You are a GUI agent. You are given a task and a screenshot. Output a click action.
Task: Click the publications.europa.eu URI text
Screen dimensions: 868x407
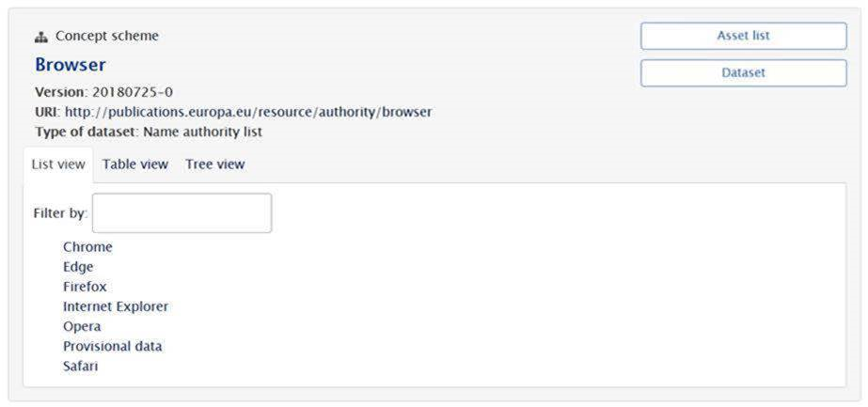click(248, 112)
